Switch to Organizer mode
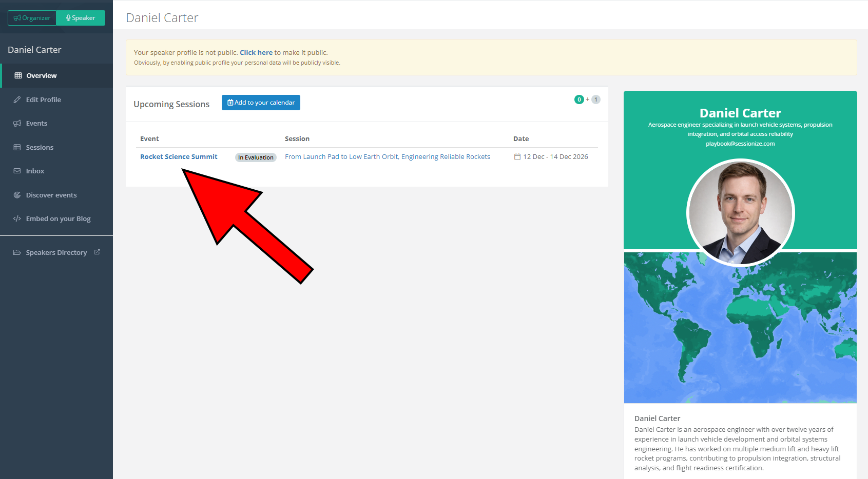 click(x=32, y=18)
